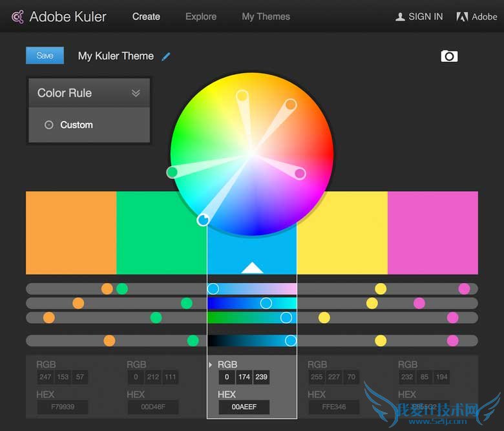The image size is (504, 431).
Task: Click pink knob on first slider row
Action: [464, 289]
